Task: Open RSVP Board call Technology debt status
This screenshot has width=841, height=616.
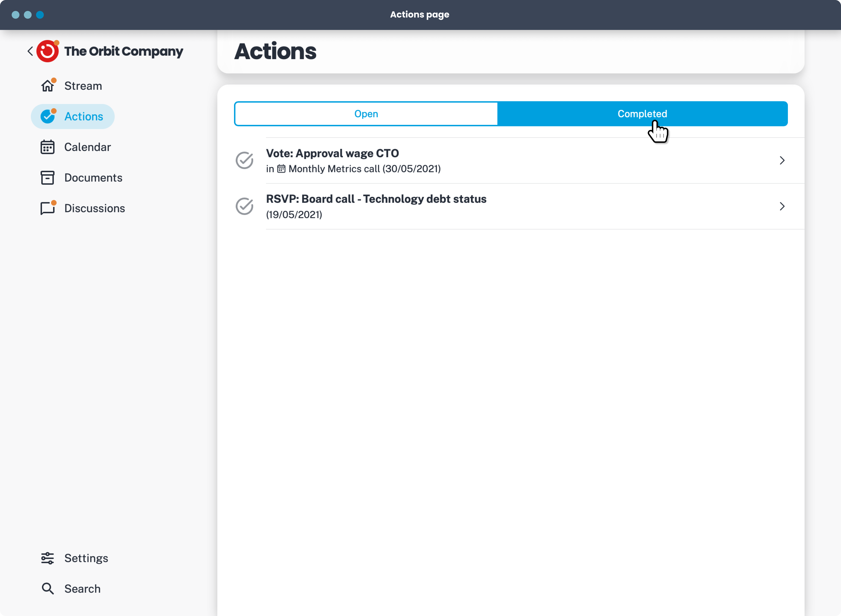Action: tap(376, 199)
